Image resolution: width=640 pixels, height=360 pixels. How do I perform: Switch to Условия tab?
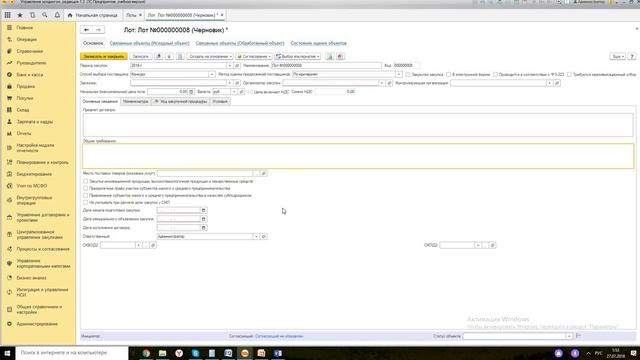click(220, 101)
